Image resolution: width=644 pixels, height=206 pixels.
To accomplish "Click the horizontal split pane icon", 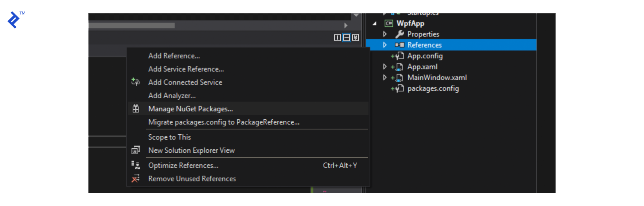I will [347, 38].
